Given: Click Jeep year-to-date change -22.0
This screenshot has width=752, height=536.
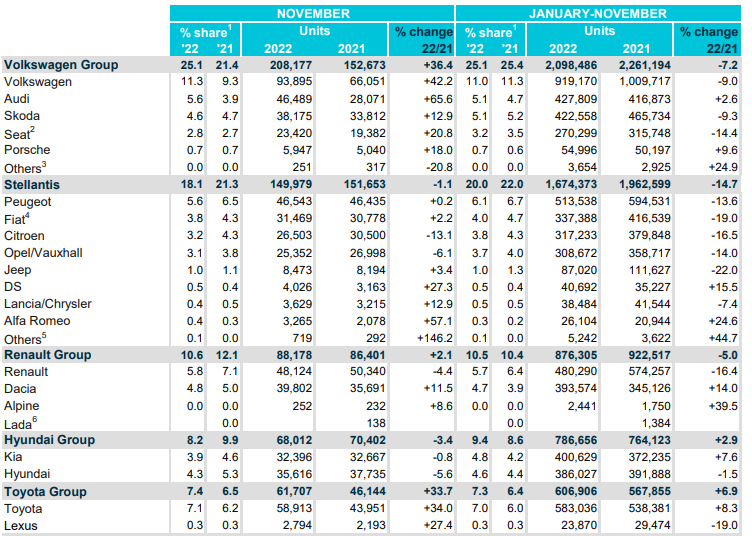Looking at the screenshot, I should (x=724, y=270).
